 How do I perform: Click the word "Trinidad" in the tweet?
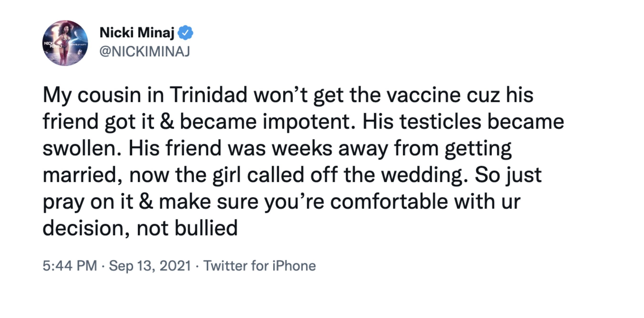[209, 95]
